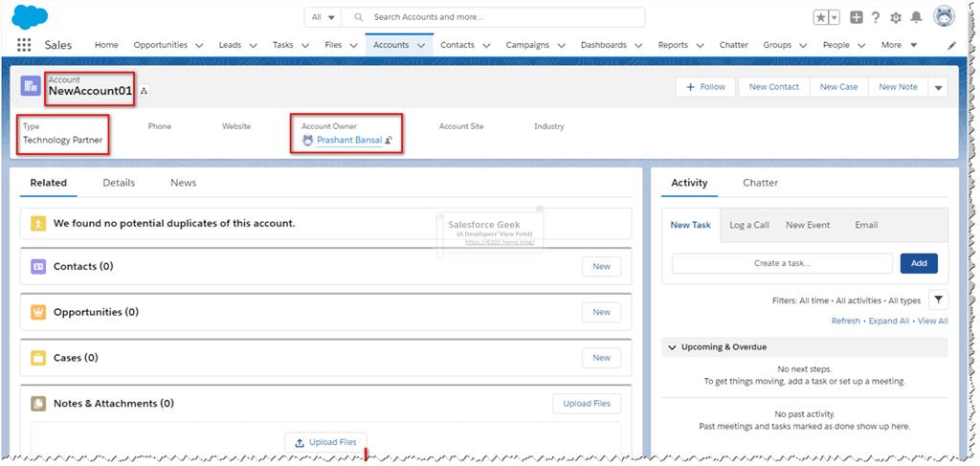This screenshot has height=466, width=980.
Task: Open the More navigation dropdown
Action: click(900, 45)
